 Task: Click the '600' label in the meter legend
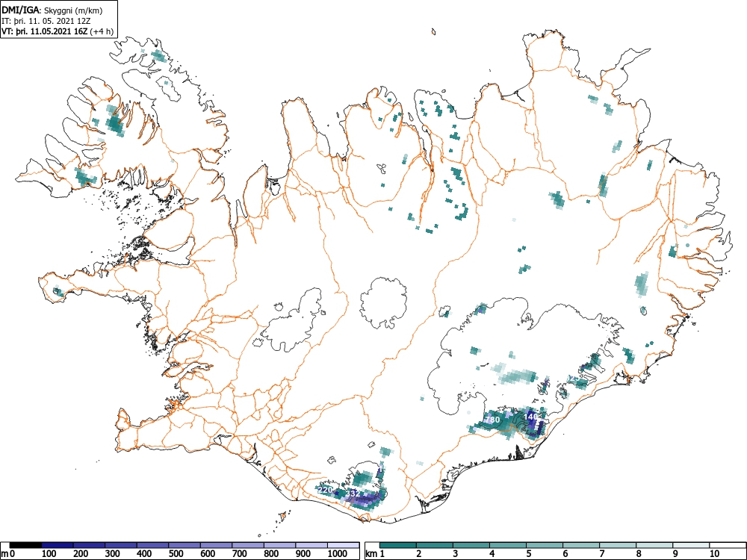click(x=208, y=554)
